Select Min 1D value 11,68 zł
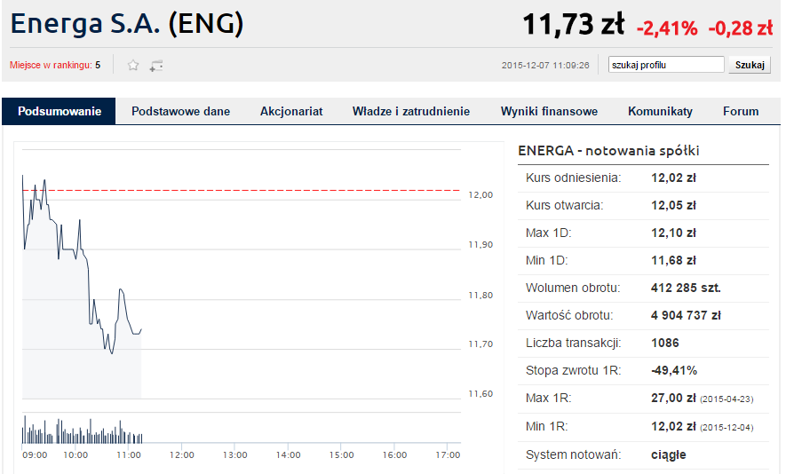Screen dimensions: 786x474 coord(673,261)
